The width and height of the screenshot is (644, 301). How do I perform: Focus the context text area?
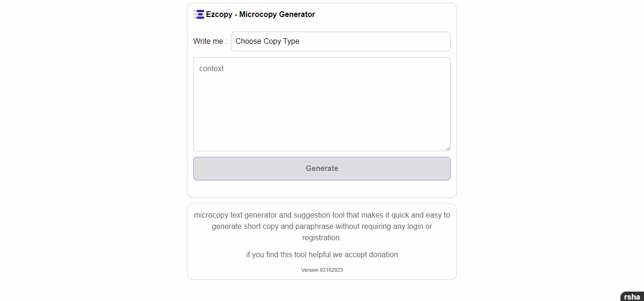tap(322, 104)
